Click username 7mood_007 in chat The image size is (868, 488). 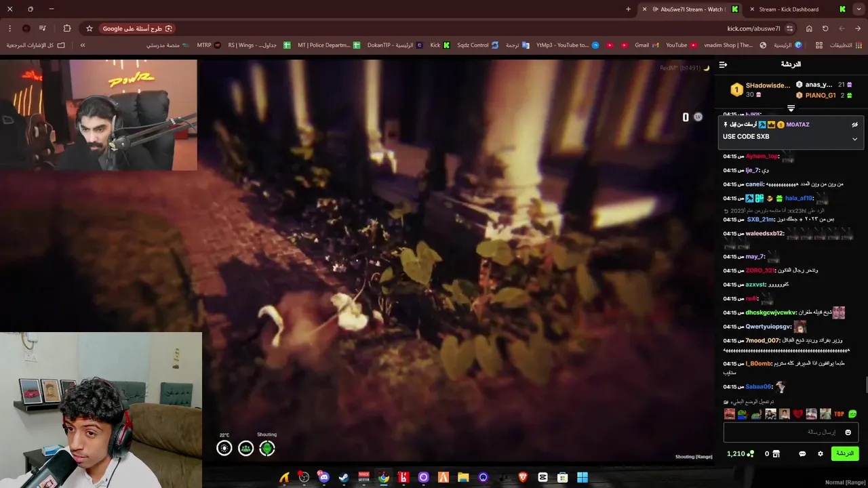763,341
